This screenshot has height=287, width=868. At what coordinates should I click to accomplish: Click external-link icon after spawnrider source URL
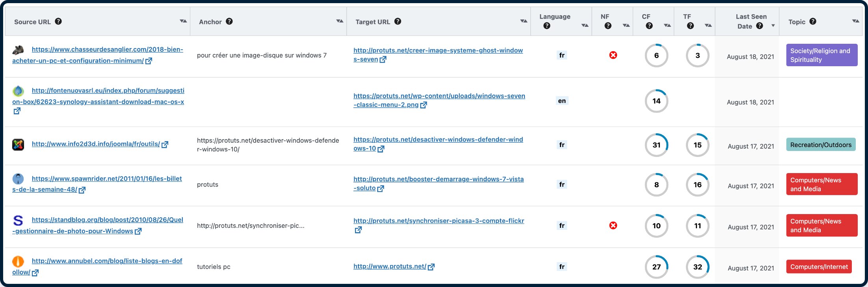[82, 190]
